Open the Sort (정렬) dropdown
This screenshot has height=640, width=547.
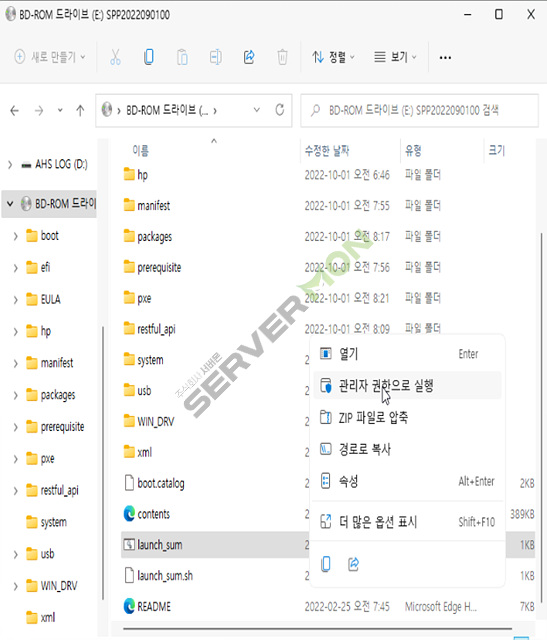[x=334, y=57]
